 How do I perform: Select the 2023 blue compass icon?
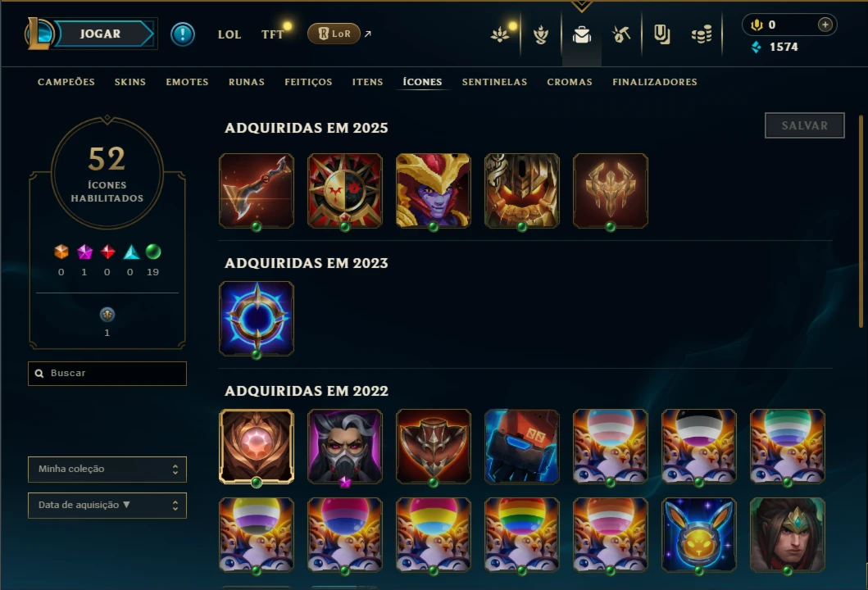point(257,318)
